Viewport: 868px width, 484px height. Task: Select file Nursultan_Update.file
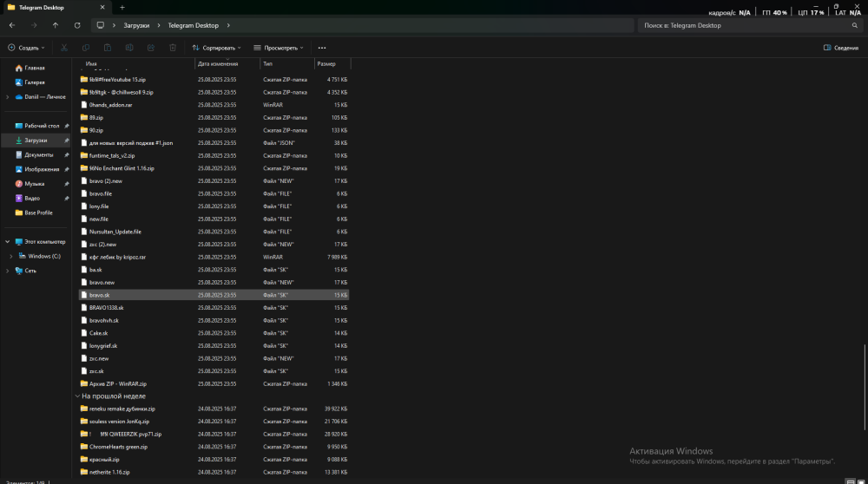115,232
